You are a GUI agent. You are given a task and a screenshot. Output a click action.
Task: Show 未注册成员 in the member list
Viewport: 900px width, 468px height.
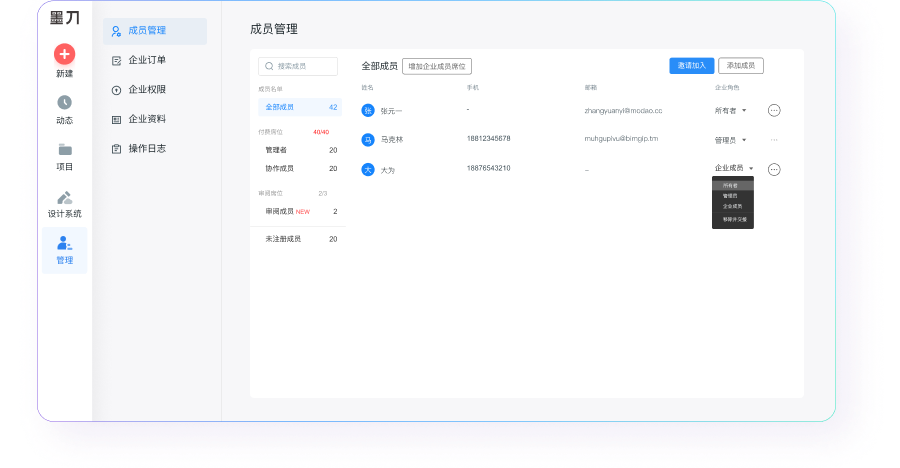coord(300,239)
